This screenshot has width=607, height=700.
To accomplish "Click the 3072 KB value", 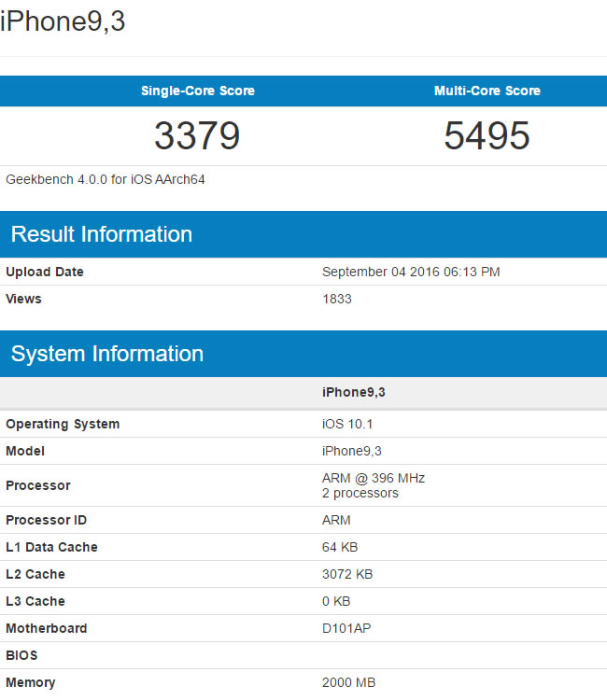I will pyautogui.click(x=347, y=574).
